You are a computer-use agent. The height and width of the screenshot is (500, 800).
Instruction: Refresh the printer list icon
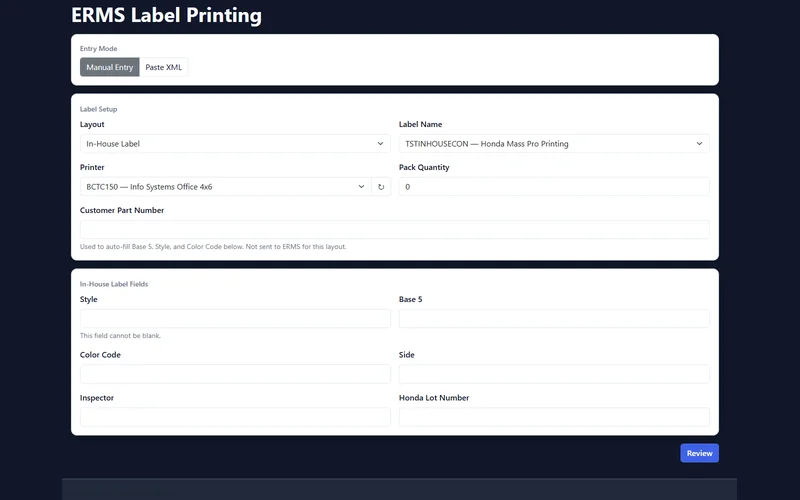(x=381, y=187)
